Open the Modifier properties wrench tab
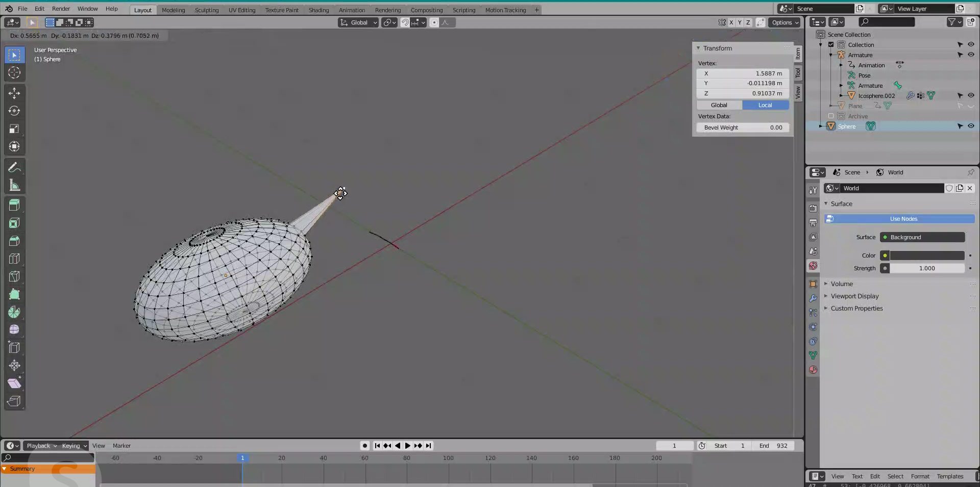Screen dimensions: 980x487 (813, 298)
